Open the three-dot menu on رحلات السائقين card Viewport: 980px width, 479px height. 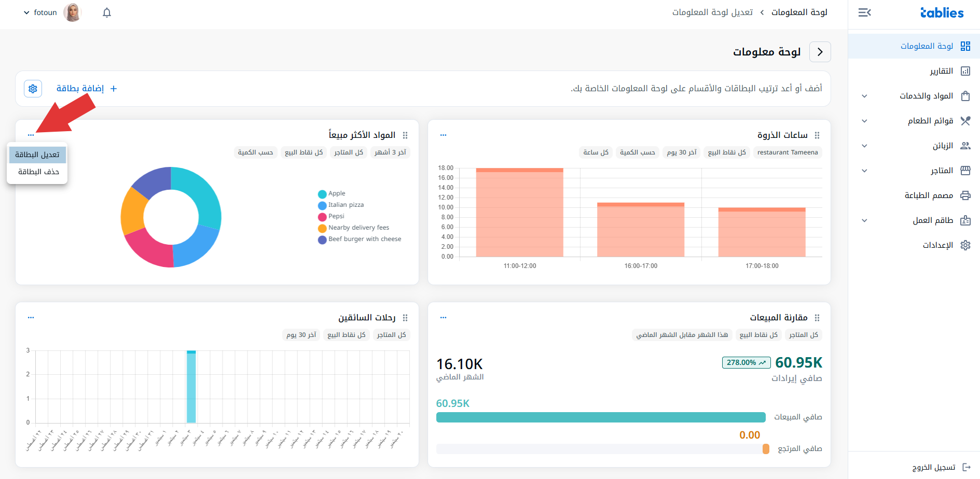(x=31, y=317)
